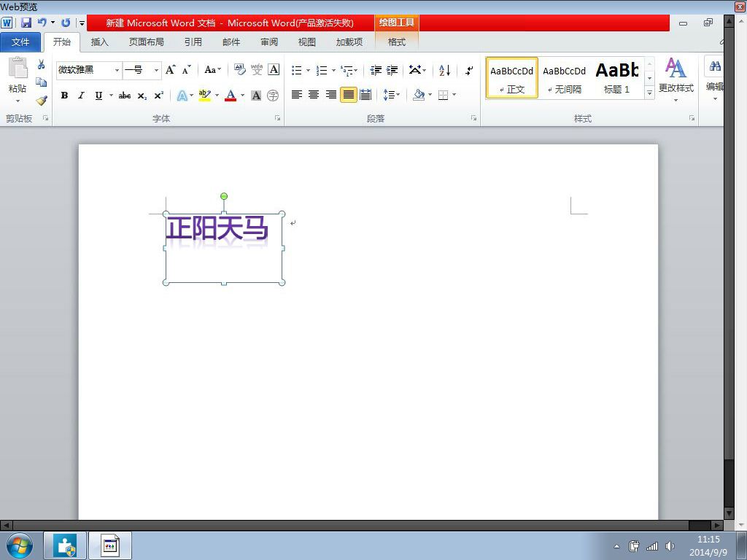747x560 pixels.
Task: Open borders dropdown arrow
Action: pos(454,95)
